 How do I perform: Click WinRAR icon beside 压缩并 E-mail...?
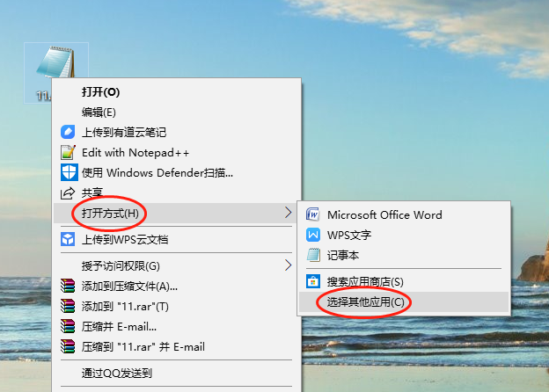click(68, 326)
